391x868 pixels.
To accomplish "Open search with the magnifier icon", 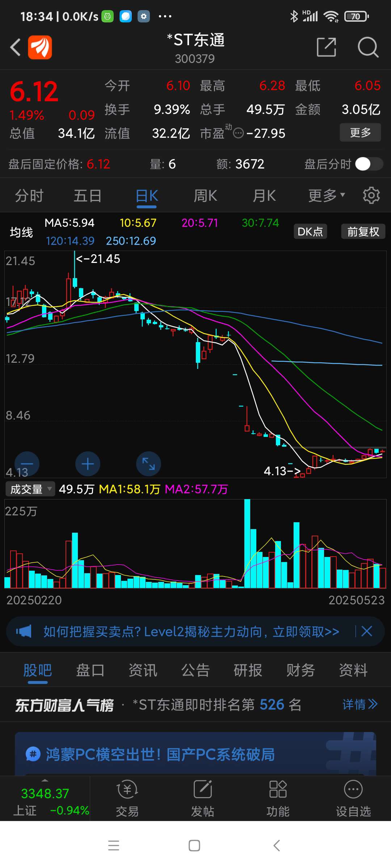I will tap(368, 47).
